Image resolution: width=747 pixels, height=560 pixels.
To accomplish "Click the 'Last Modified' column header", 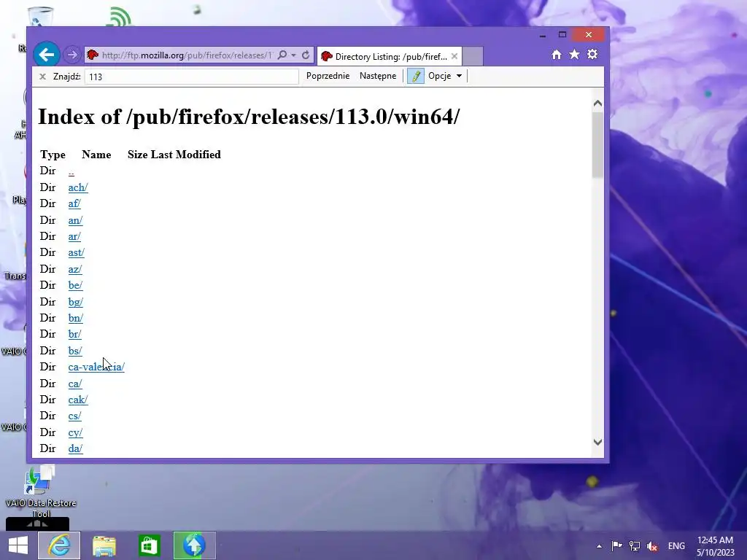I will click(x=186, y=155).
